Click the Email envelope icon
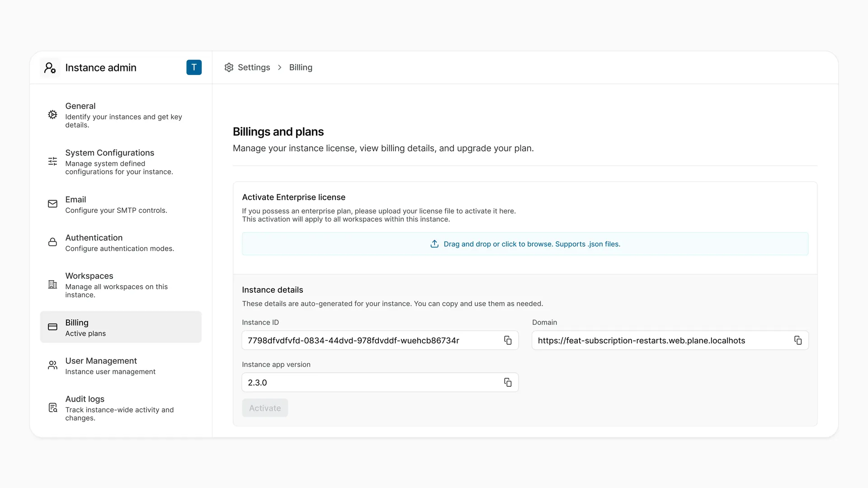The width and height of the screenshot is (868, 488). point(53,204)
